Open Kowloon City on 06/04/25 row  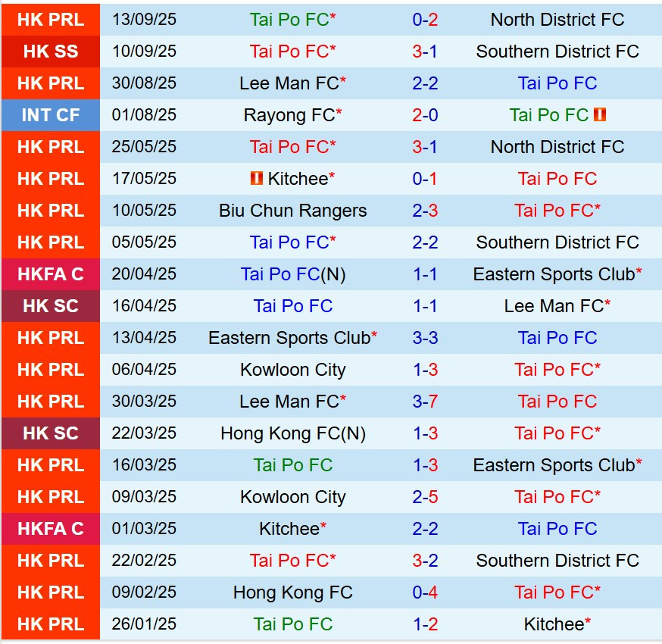[292, 370]
